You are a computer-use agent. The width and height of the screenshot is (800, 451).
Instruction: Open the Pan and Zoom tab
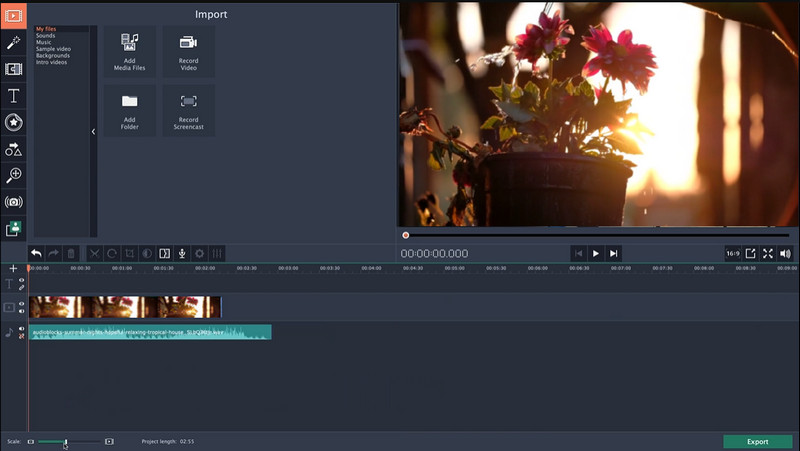[13, 176]
